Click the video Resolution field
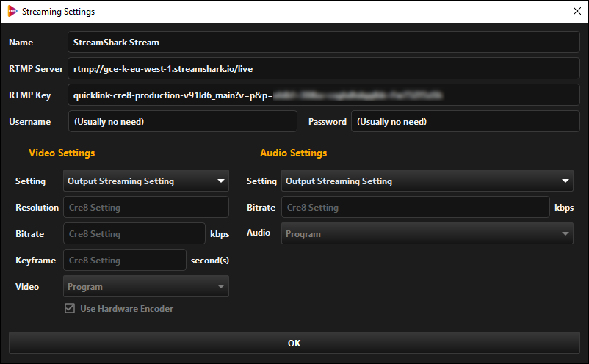This screenshot has width=589, height=364. coord(145,207)
